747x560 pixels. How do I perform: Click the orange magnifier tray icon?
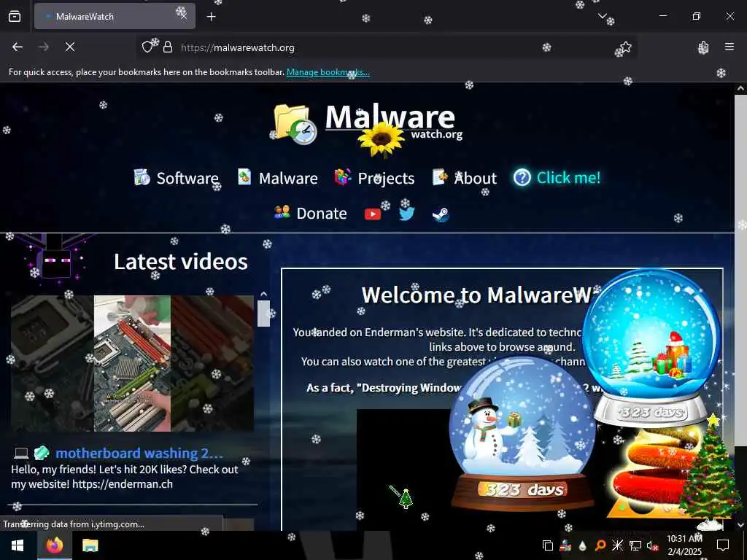pos(600,545)
